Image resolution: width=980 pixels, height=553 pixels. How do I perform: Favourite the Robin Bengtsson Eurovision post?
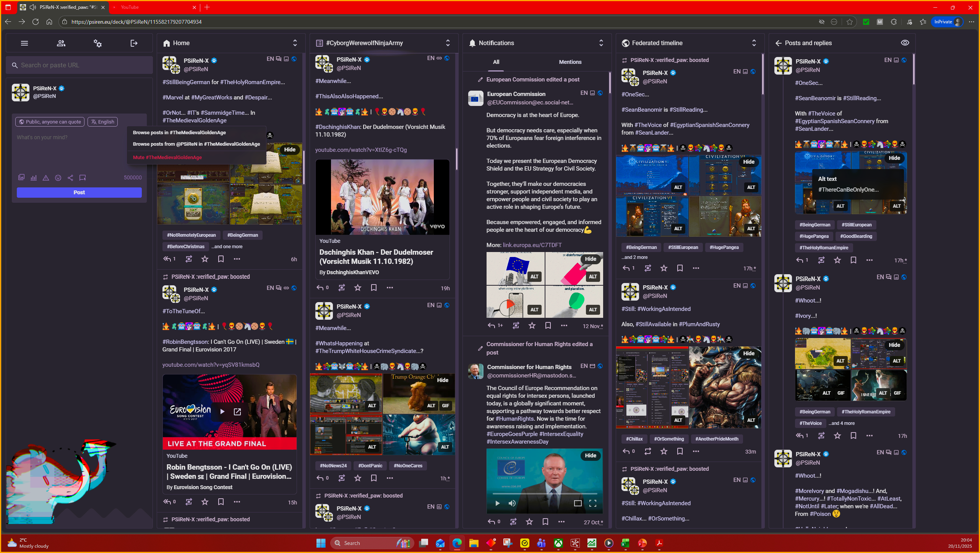point(205,502)
